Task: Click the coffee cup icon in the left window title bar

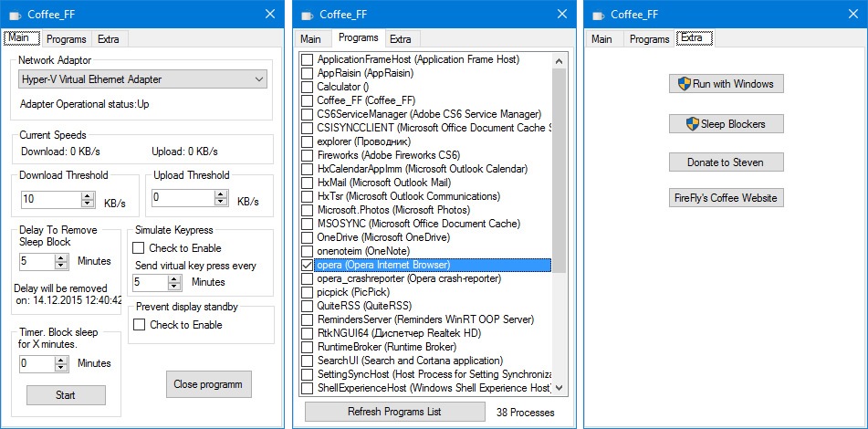Action: coord(15,15)
